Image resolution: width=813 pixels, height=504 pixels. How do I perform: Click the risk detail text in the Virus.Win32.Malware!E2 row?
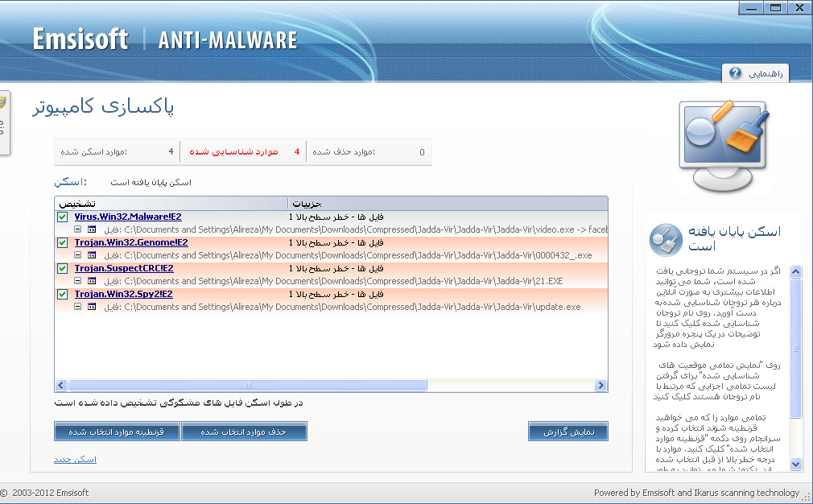(336, 217)
